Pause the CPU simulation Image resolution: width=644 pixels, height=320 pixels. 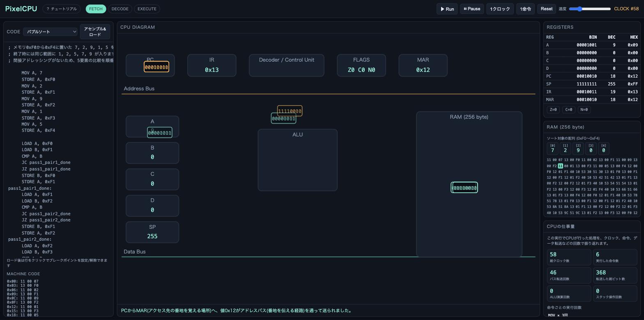point(472,9)
